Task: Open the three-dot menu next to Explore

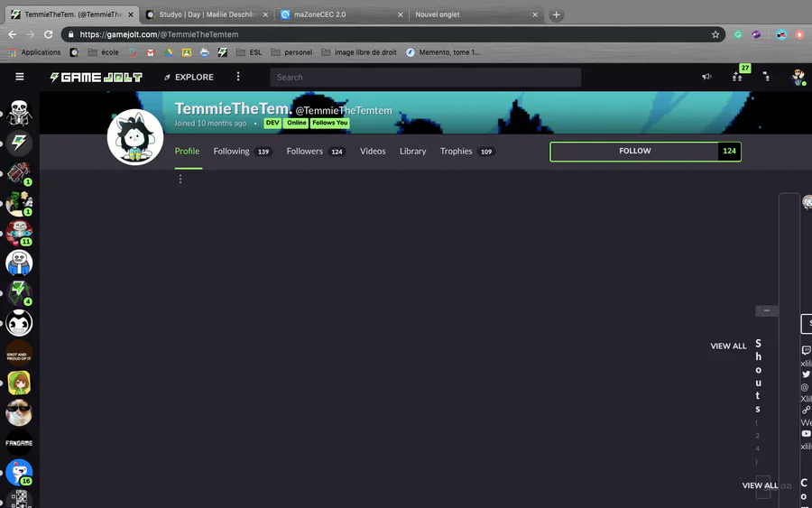Action: [x=238, y=77]
